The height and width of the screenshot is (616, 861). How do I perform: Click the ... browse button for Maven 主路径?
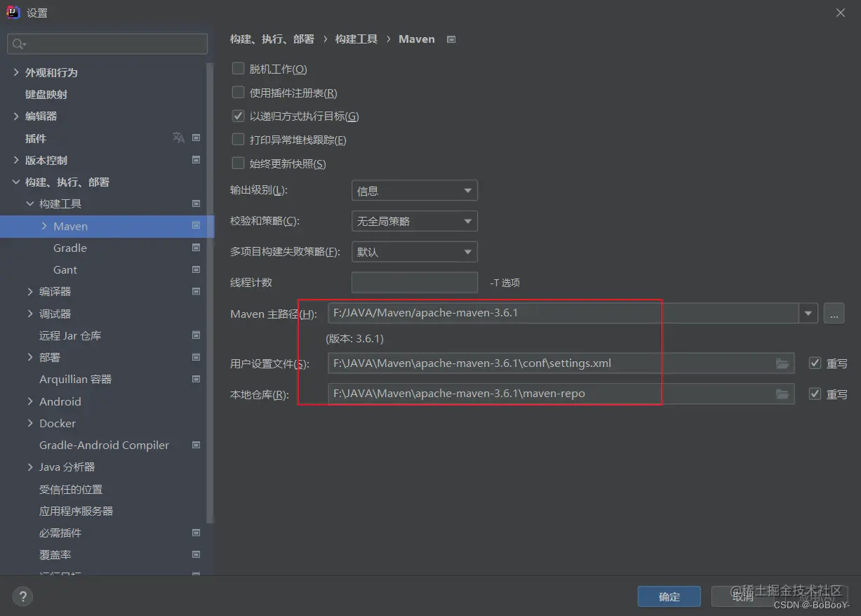coord(834,313)
